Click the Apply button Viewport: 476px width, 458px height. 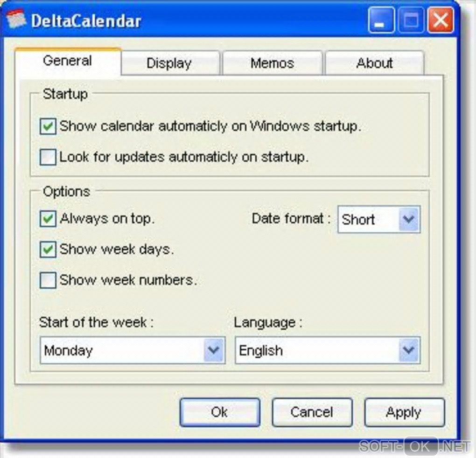[x=404, y=412]
